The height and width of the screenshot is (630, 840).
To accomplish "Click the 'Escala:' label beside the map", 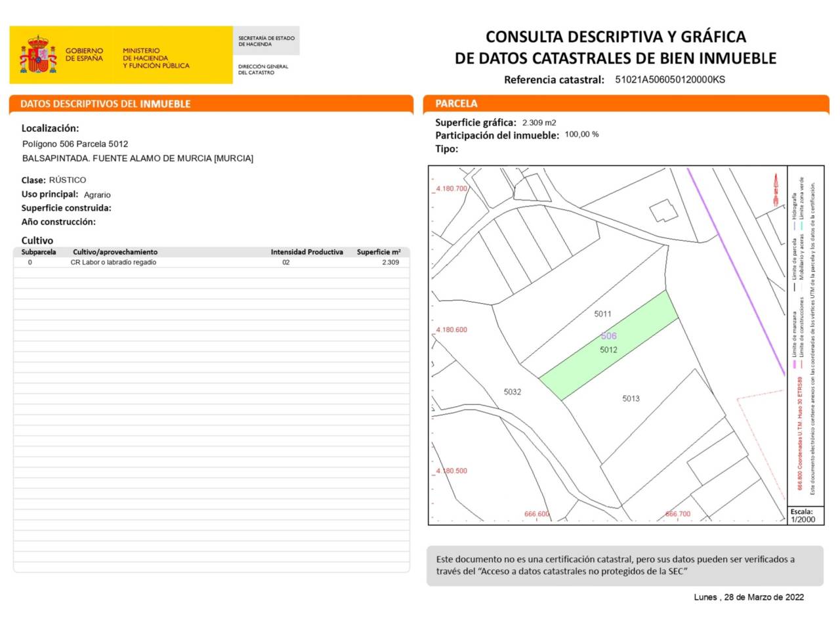I will coord(801,512).
